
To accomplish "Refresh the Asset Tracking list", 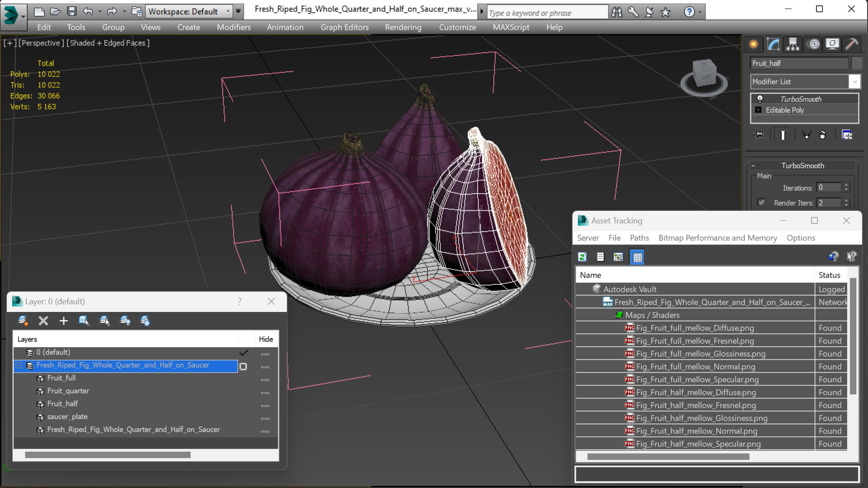I will pos(582,257).
